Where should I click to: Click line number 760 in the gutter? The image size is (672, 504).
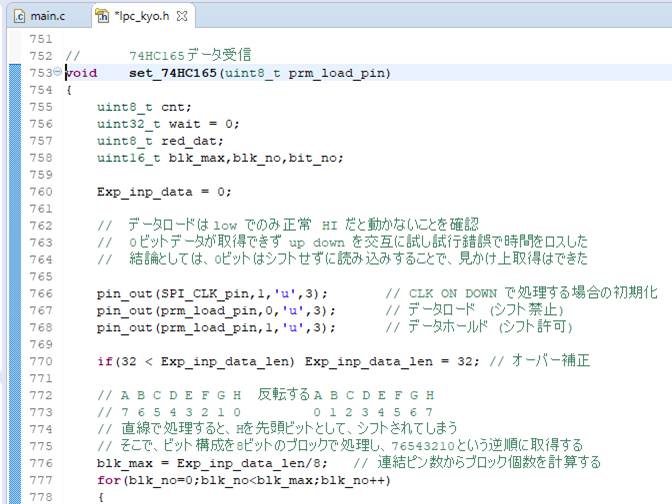pos(42,191)
